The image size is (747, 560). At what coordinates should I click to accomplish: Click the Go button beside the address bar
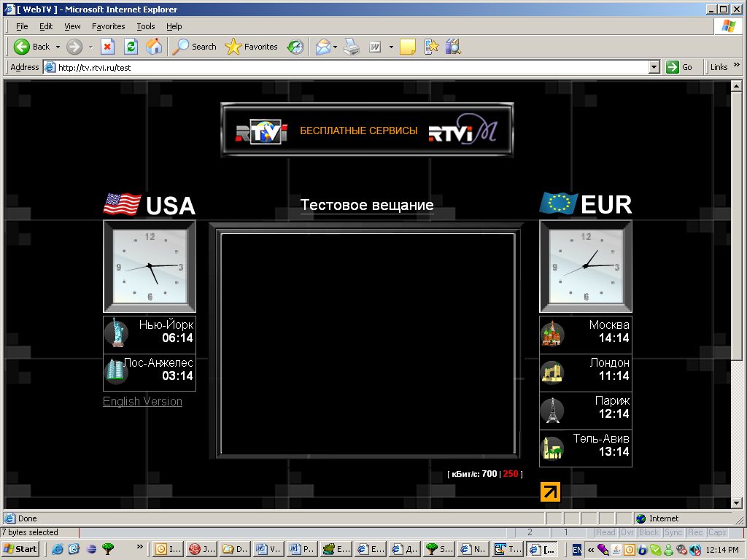point(680,67)
